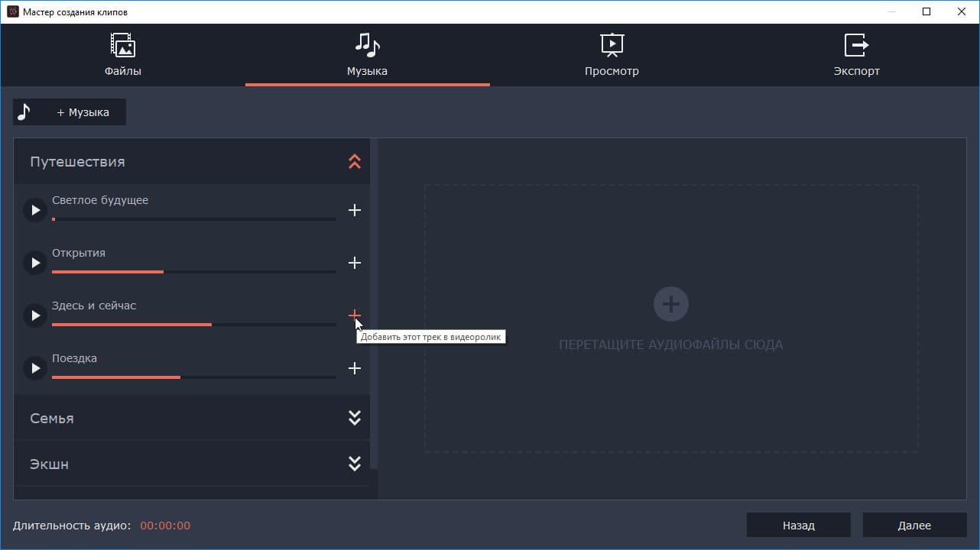Seek in Открытия progress bar
980x550 pixels.
(194, 272)
